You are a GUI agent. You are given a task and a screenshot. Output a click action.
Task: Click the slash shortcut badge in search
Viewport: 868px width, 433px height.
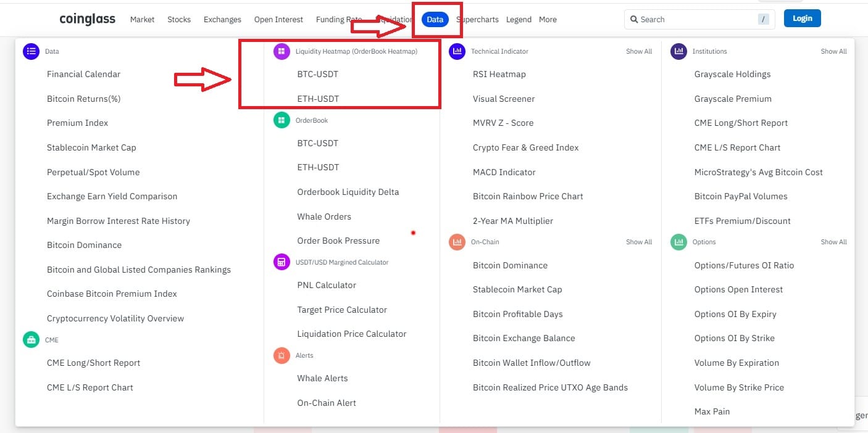pos(764,20)
